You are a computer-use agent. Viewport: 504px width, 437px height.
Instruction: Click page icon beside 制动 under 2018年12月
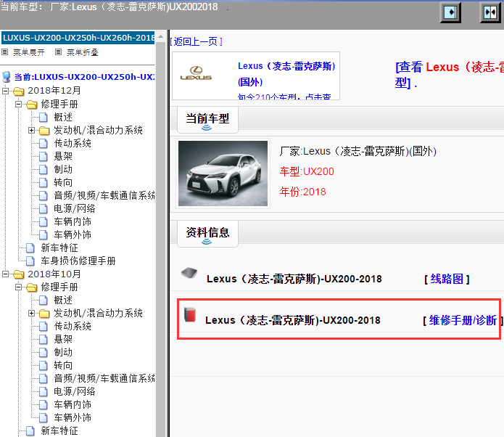44,169
